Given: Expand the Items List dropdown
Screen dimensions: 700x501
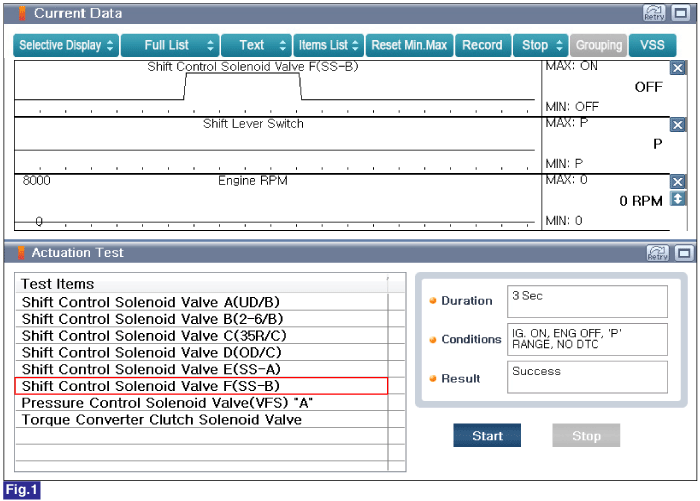Looking at the screenshot, I should [329, 45].
